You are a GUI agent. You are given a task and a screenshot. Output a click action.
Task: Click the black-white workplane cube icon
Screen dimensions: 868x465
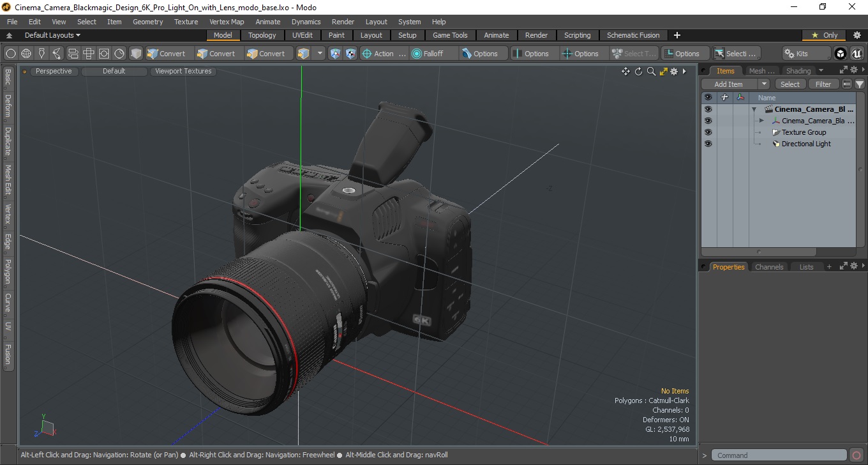click(350, 54)
